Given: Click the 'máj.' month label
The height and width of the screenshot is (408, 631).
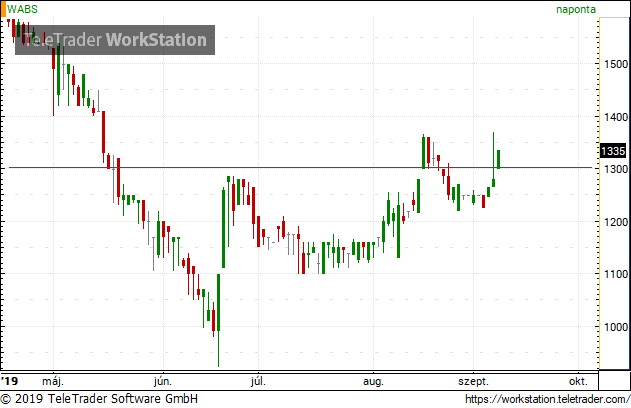Looking at the screenshot, I should [x=53, y=381].
